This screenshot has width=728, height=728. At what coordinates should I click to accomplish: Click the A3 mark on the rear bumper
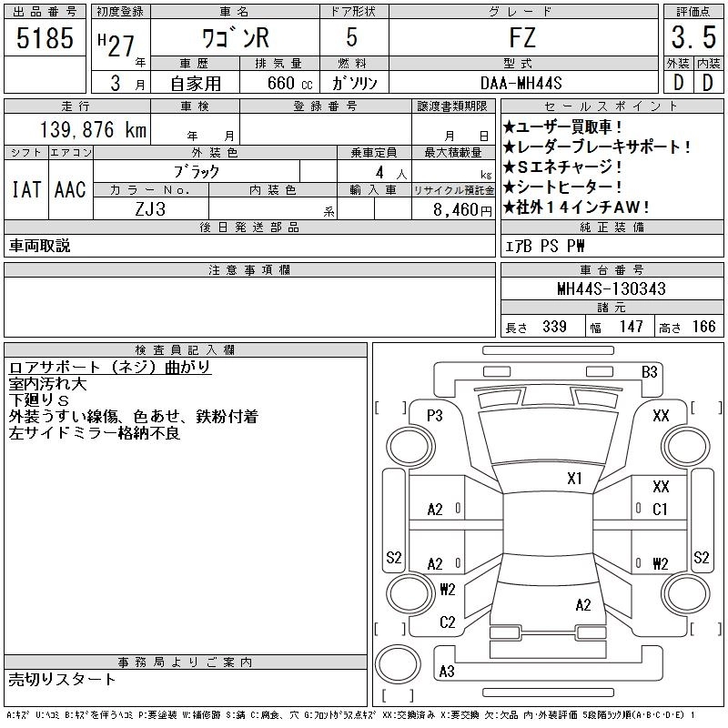pyautogui.click(x=447, y=671)
